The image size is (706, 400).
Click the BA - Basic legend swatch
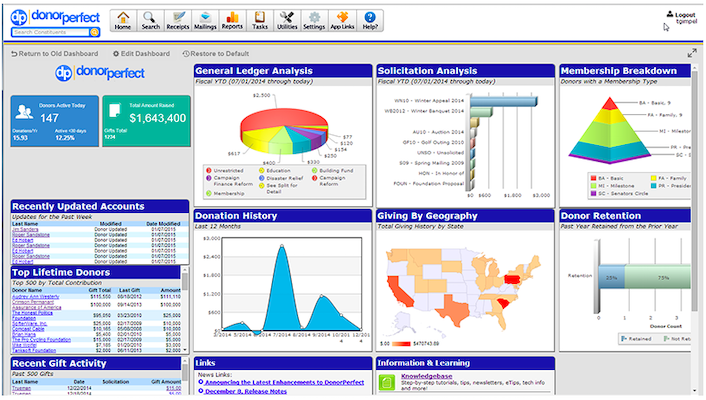click(x=593, y=178)
